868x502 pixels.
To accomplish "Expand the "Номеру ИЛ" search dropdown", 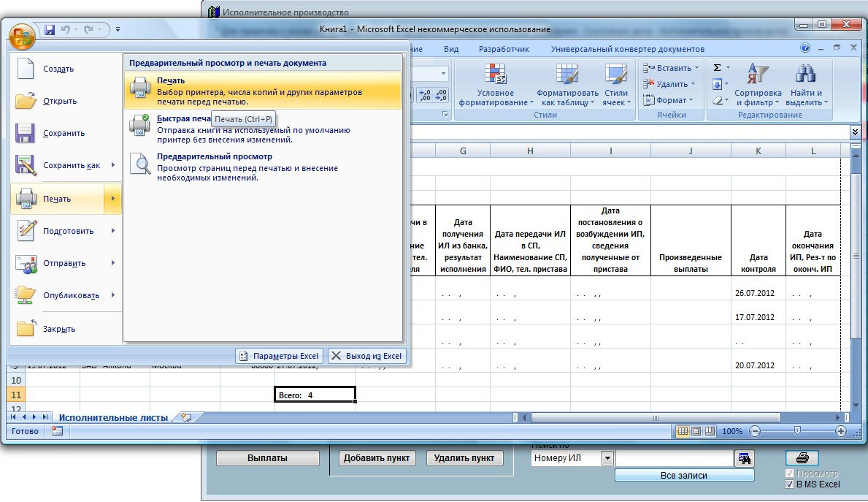I will pos(607,458).
